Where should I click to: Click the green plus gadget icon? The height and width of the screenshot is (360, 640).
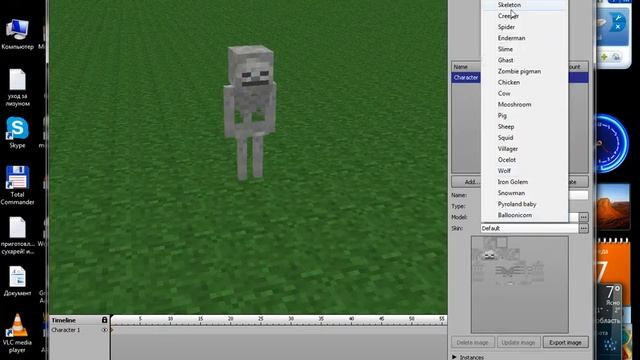pos(604,57)
